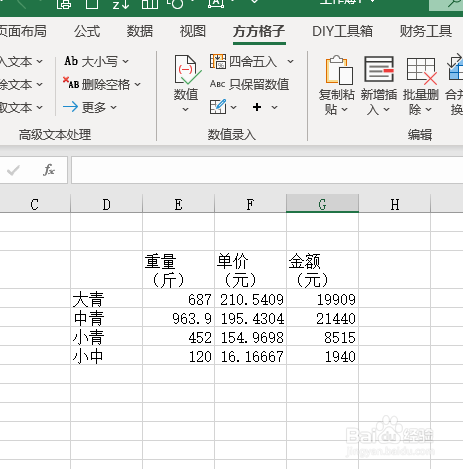Viewport: 463px width, 469px height.
Task: Expand the 复制粘贴 dropdown arrow
Action: tap(345, 109)
